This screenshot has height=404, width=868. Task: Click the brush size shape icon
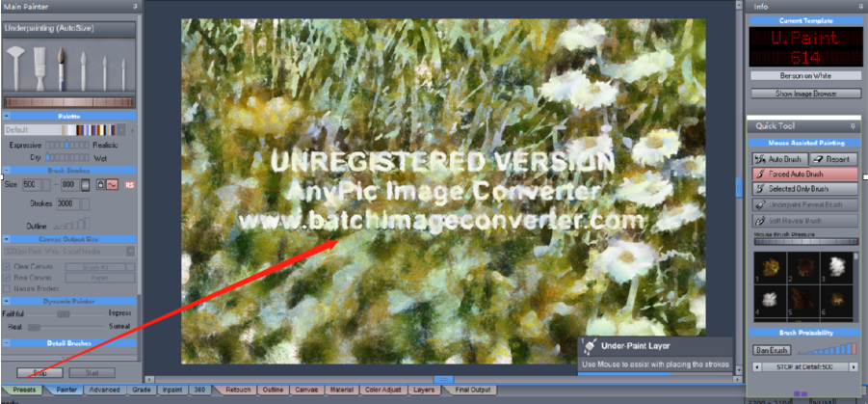click(86, 184)
